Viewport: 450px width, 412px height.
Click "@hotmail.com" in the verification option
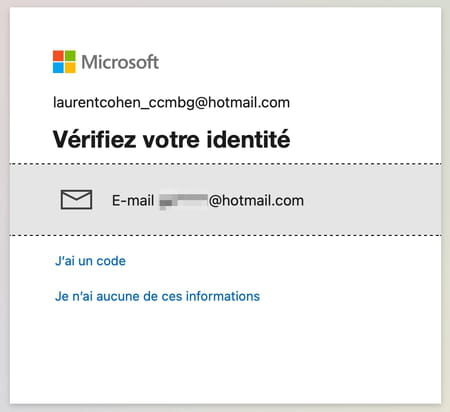point(256,200)
